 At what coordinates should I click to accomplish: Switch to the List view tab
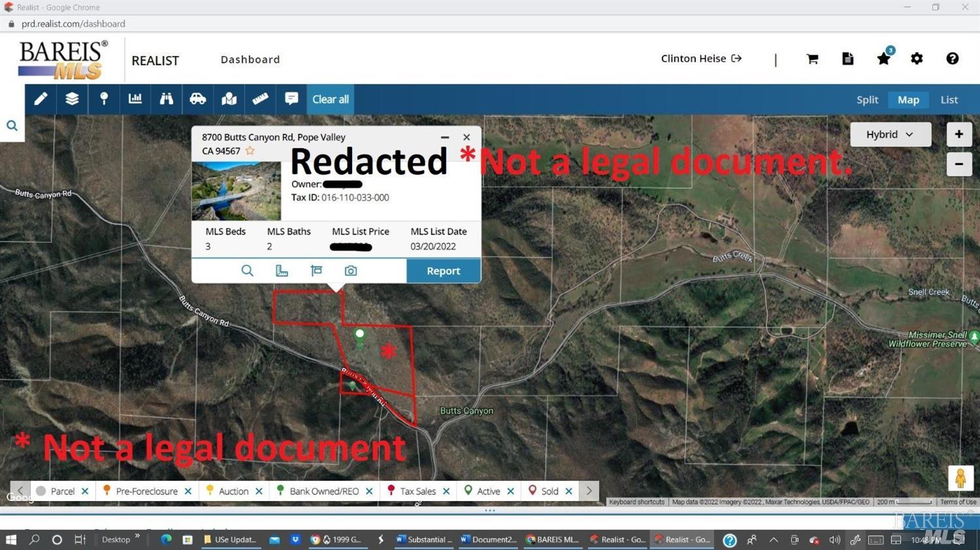[949, 100]
